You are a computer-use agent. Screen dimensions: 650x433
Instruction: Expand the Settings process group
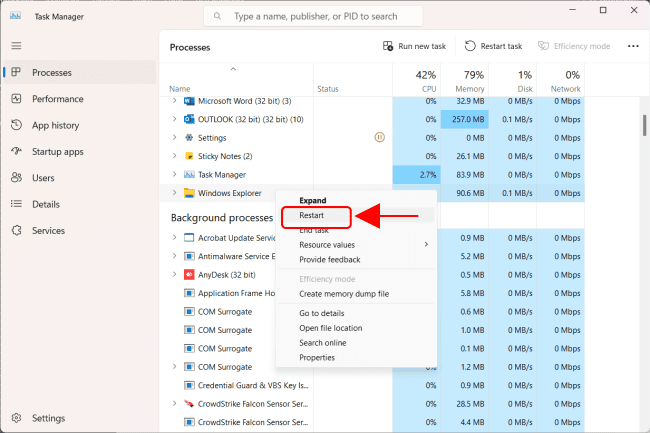coord(175,137)
